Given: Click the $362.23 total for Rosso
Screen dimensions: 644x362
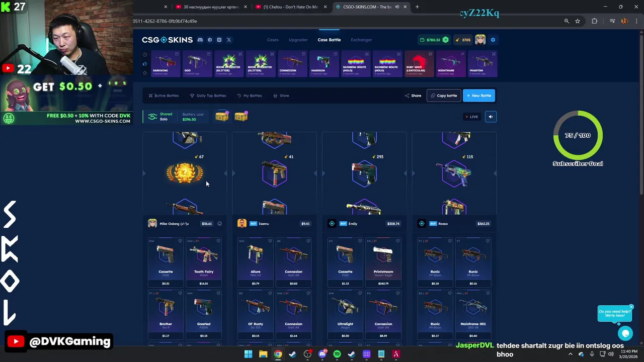Looking at the screenshot, I should coord(483,224).
